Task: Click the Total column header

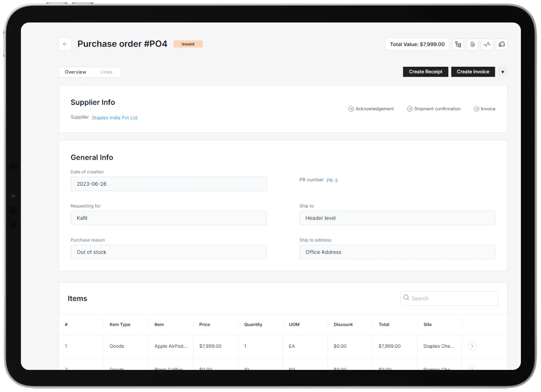Action: point(384,324)
